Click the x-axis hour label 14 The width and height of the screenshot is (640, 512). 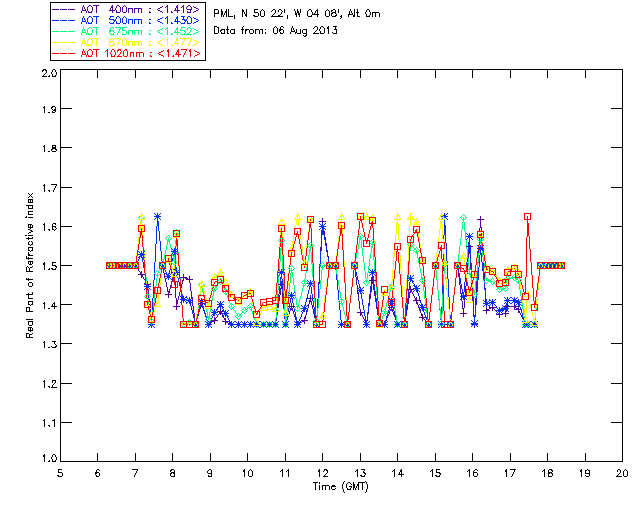398,473
